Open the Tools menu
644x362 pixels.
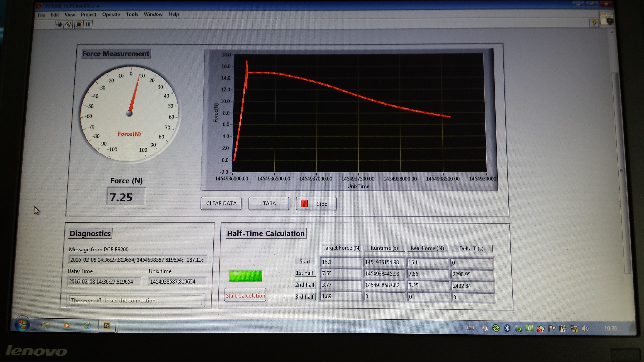coord(132,14)
